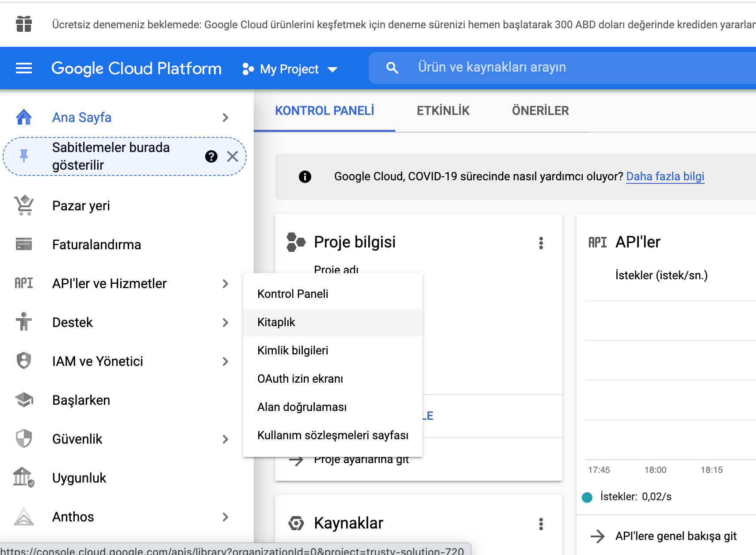Open Proje bilgisi card options menu
The height and width of the screenshot is (555, 756).
point(541,243)
